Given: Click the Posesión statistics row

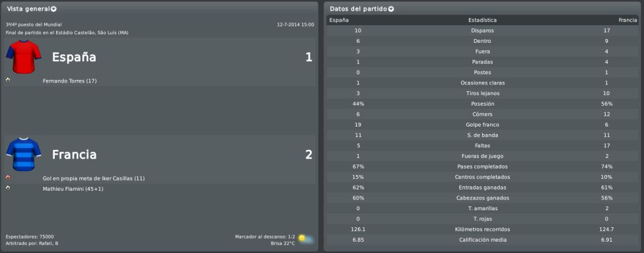Looking at the screenshot, I should pos(483,104).
